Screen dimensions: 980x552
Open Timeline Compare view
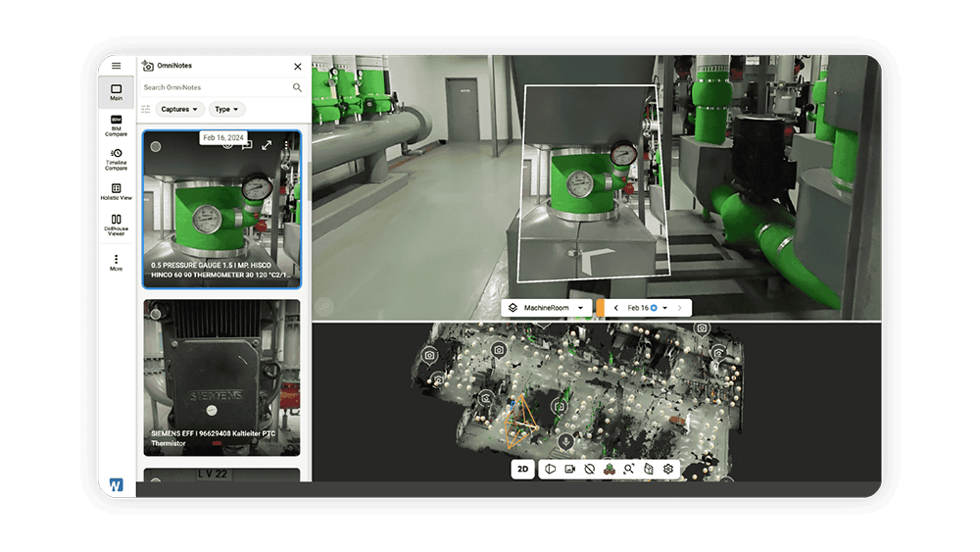117,160
